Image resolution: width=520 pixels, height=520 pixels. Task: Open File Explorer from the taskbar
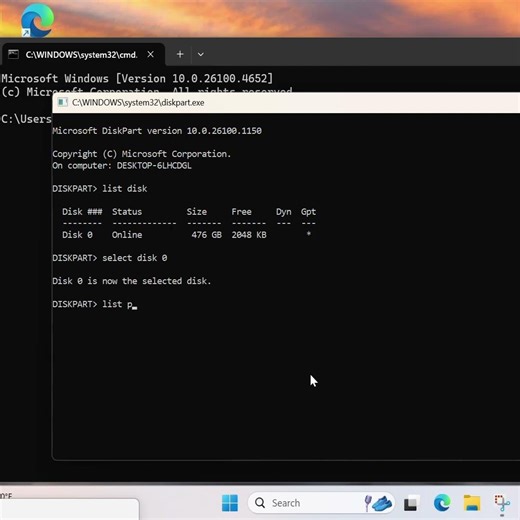pos(472,503)
